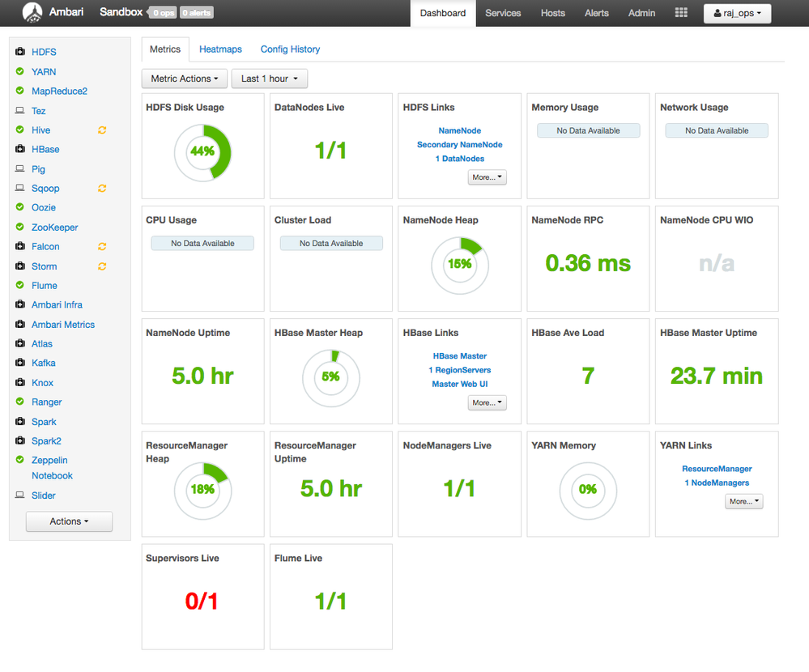Click the HDFS Disk Usage 44% gauge
809x672 pixels.
tap(202, 152)
